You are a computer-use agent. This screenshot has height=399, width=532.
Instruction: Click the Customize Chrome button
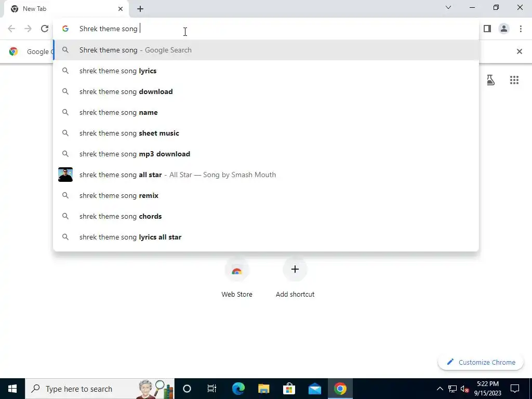pos(481,362)
